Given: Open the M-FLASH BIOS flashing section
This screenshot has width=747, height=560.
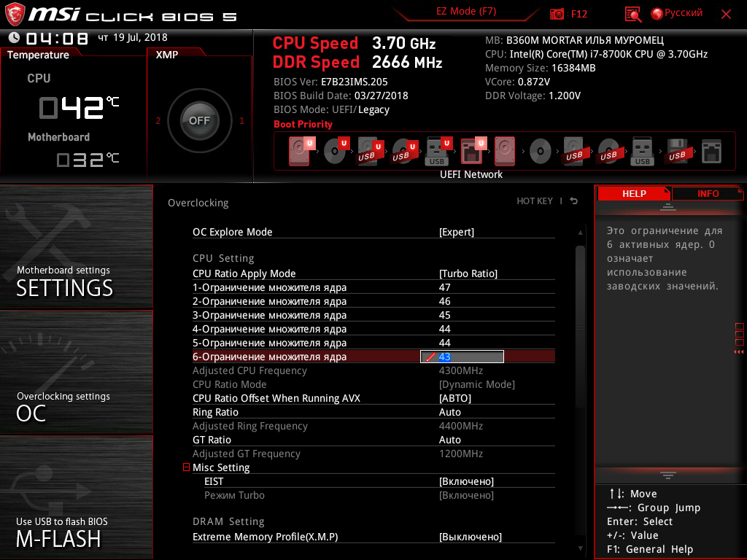Looking at the screenshot, I should 76,497.
